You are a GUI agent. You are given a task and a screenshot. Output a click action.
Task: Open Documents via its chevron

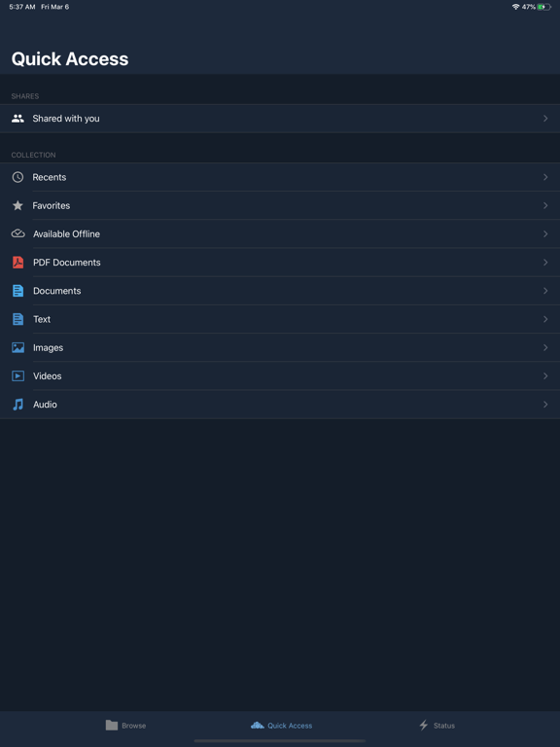click(545, 291)
